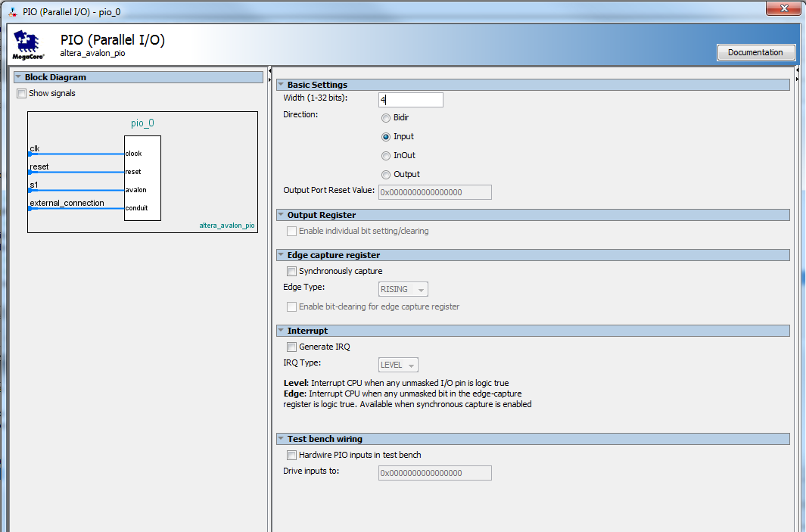The height and width of the screenshot is (532, 806).
Task: Click the clock port in the block
Action: [134, 154]
